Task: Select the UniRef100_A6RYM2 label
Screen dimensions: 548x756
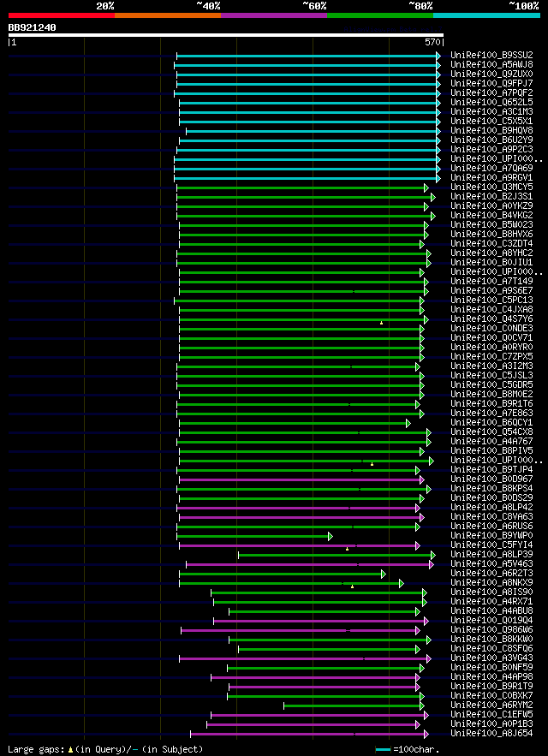Action: pos(491,705)
